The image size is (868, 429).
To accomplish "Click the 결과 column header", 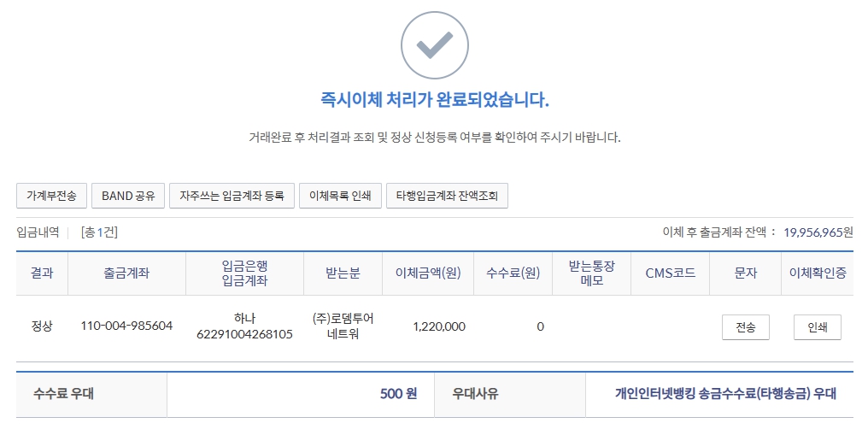I will [42, 273].
